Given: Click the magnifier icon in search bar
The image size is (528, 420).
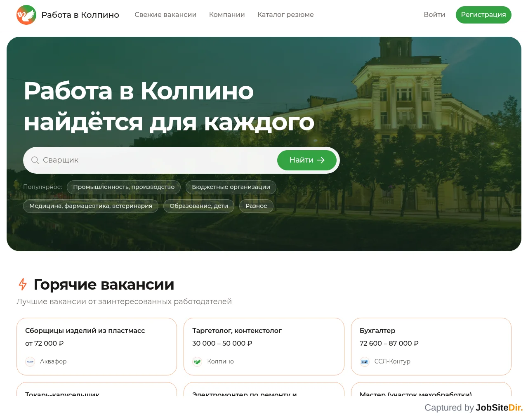Looking at the screenshot, I should pos(35,160).
